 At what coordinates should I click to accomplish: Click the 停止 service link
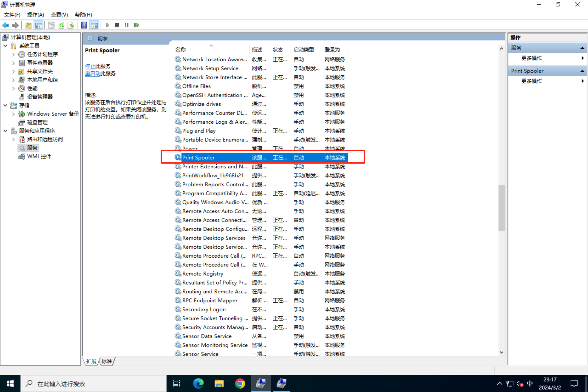point(90,66)
